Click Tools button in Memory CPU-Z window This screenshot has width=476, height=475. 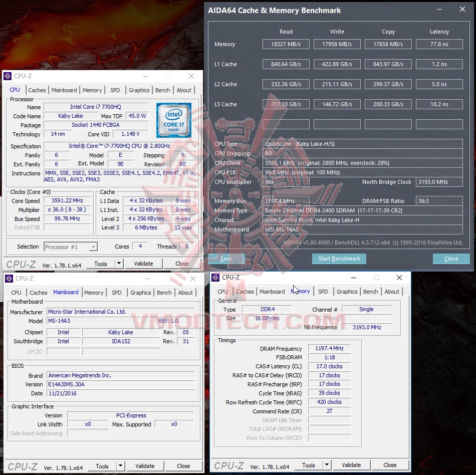(309, 465)
